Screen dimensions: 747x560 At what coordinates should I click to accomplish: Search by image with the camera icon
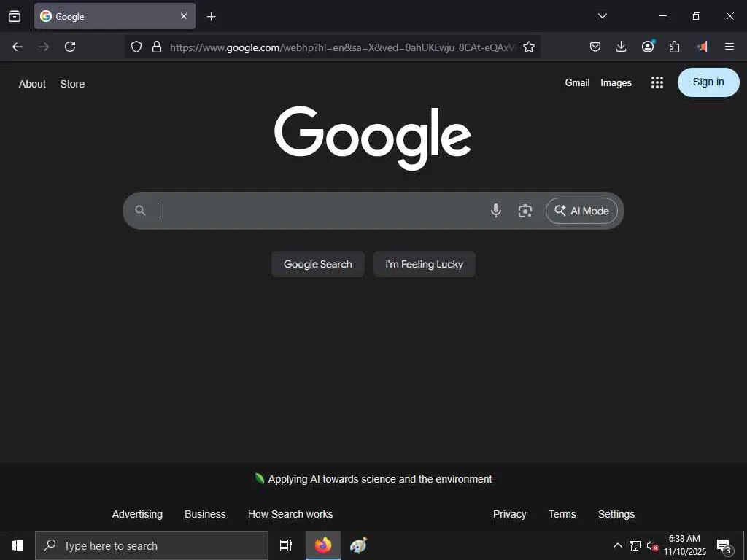(x=525, y=211)
